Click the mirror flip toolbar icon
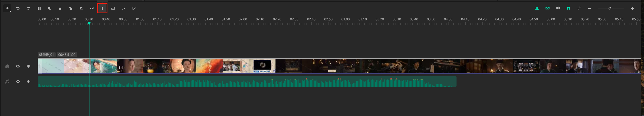Image resolution: width=644 pixels, height=116 pixels. pyautogui.click(x=92, y=8)
